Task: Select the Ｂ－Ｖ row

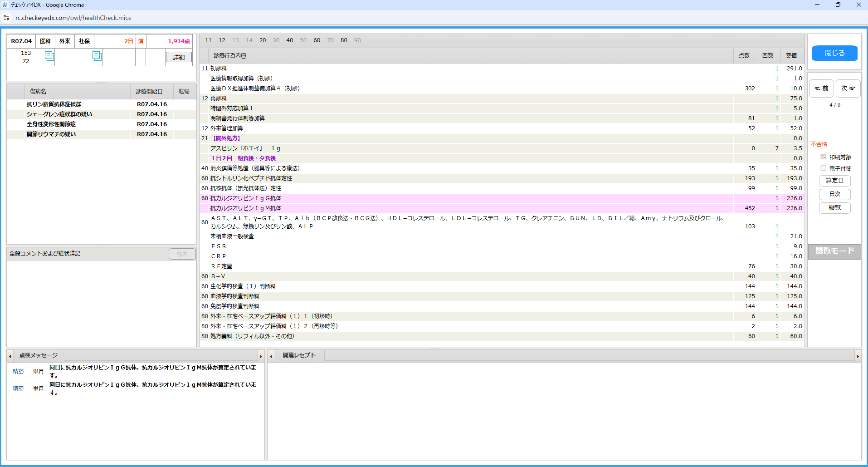Action: pos(502,276)
